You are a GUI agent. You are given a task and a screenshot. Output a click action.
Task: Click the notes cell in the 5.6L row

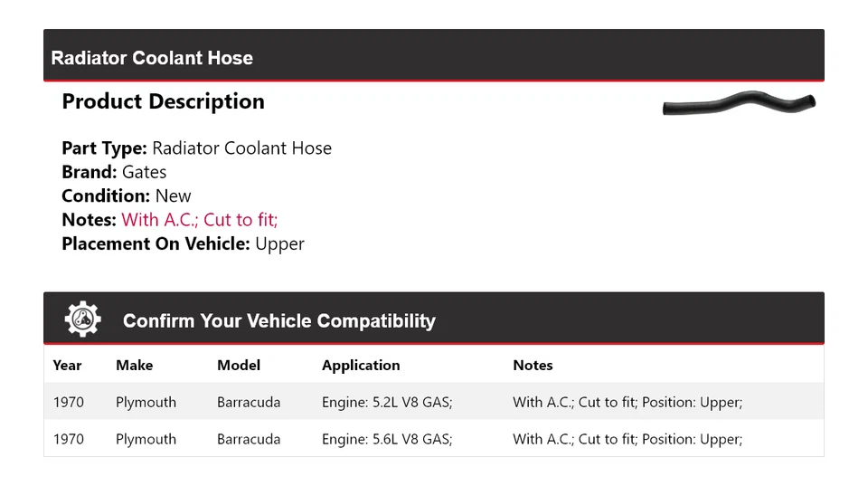pyautogui.click(x=627, y=439)
